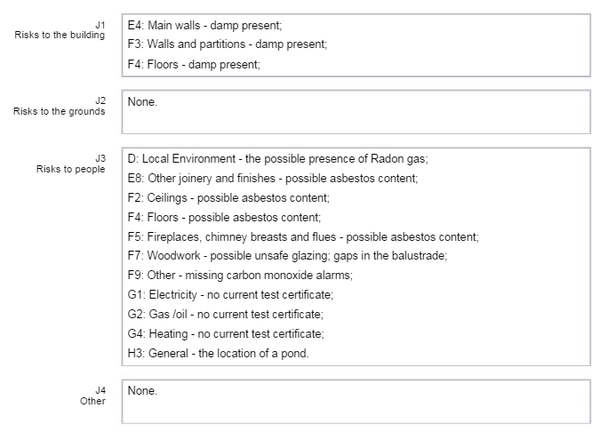600x432 pixels.
Task: Select the Radon gas Local Environment line
Action: pyautogui.click(x=278, y=159)
